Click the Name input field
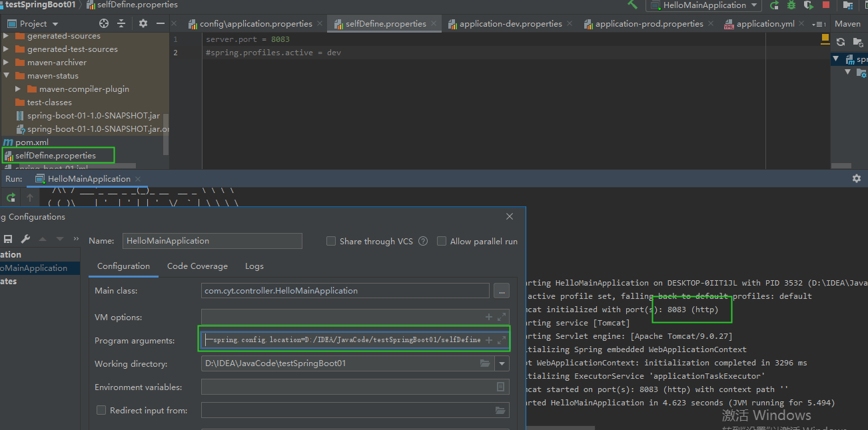Viewport: 868px width, 430px height. pyautogui.click(x=213, y=241)
